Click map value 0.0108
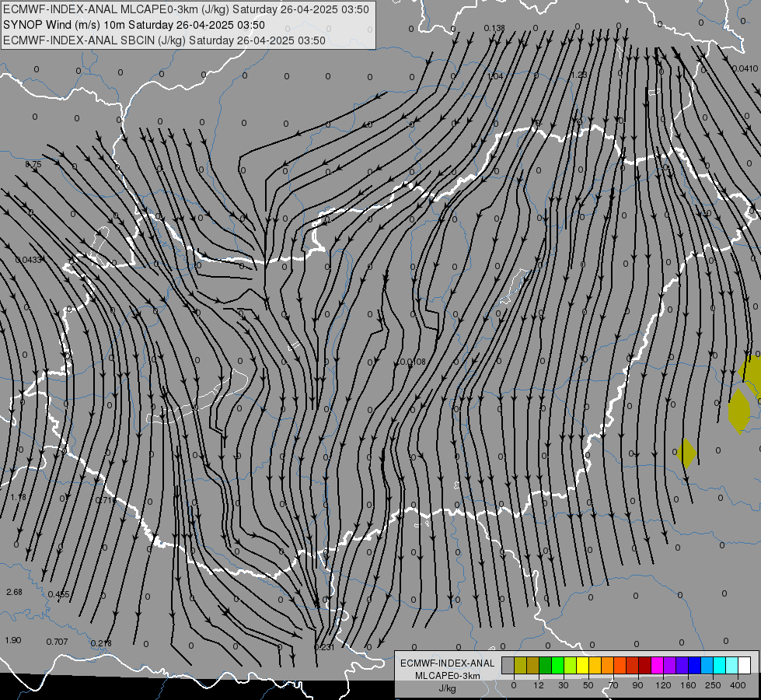The width and height of the screenshot is (761, 700). click(x=413, y=362)
